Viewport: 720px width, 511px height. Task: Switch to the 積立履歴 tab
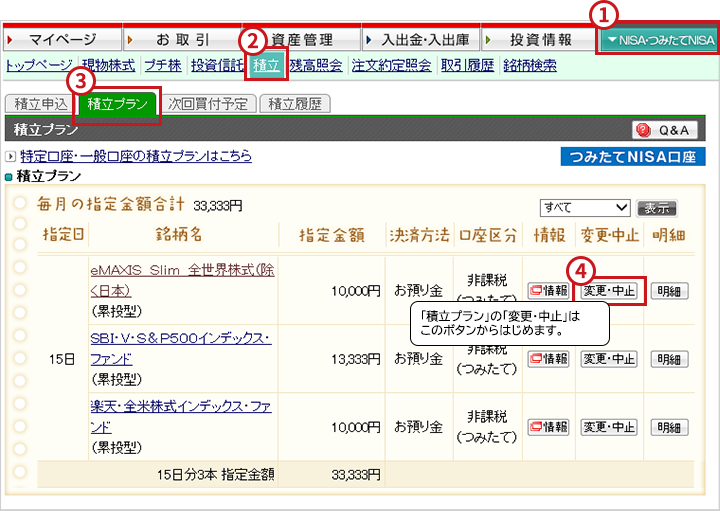[x=295, y=104]
